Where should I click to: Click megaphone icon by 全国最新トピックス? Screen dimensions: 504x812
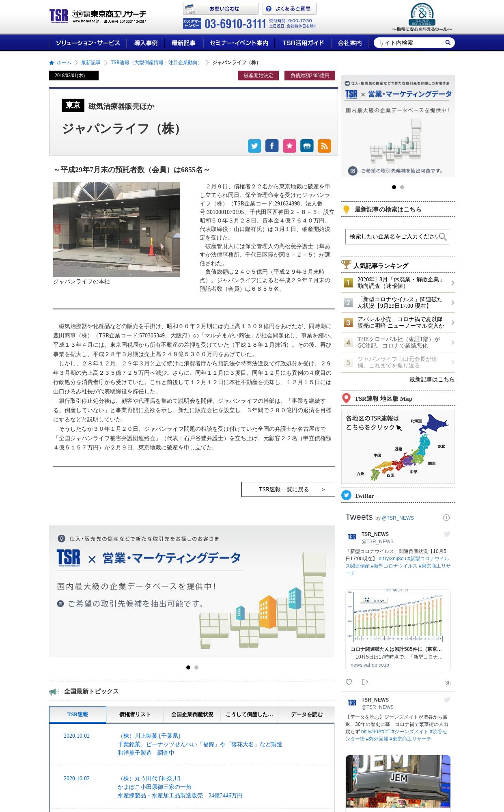54,691
